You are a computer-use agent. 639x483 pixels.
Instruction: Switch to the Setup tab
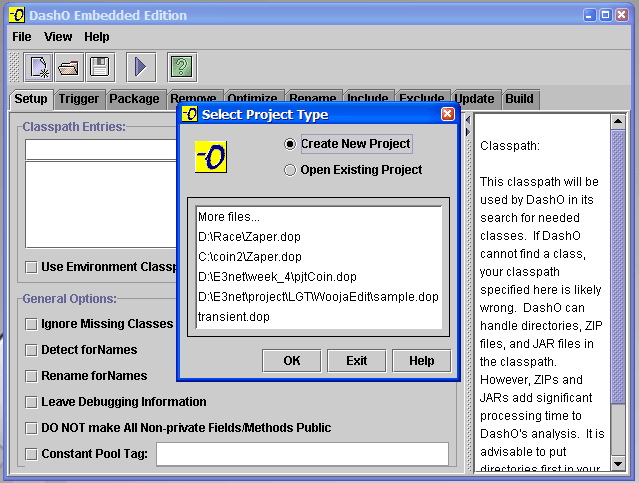pyautogui.click(x=31, y=99)
